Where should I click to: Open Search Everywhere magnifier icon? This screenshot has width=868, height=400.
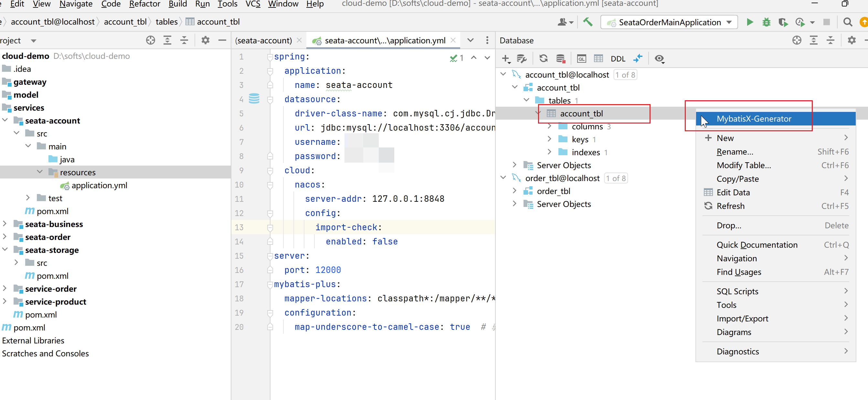[848, 22]
